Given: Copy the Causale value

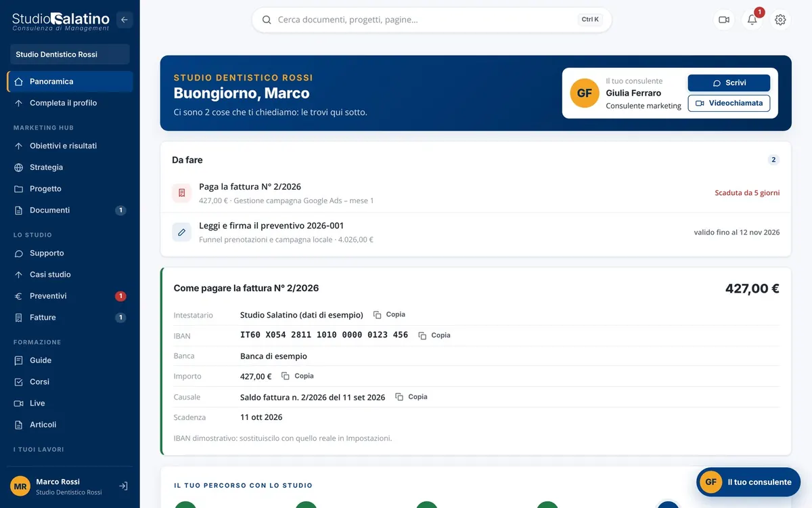Looking at the screenshot, I should point(411,397).
